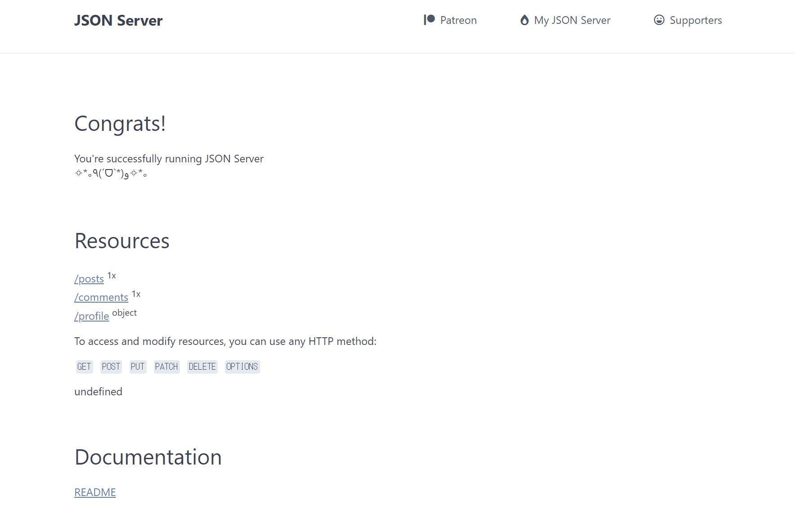This screenshot has height=532, width=795.
Task: Click the GET method tag
Action: coord(84,367)
